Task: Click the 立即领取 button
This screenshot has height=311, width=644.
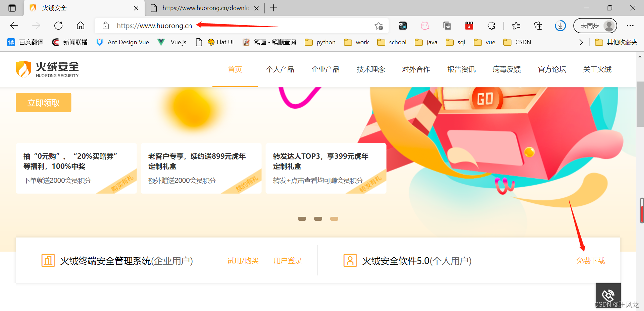Action: (44, 103)
